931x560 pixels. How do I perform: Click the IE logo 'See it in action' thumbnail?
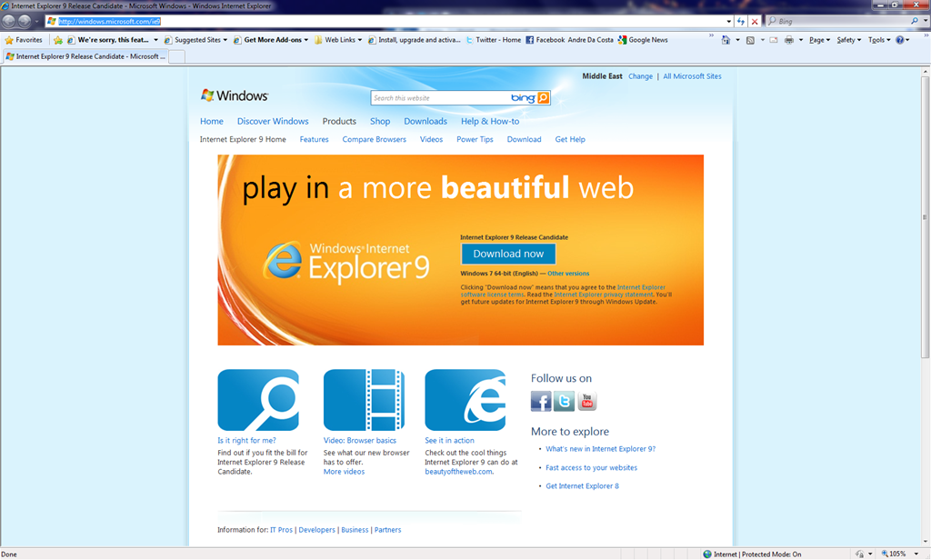click(465, 400)
